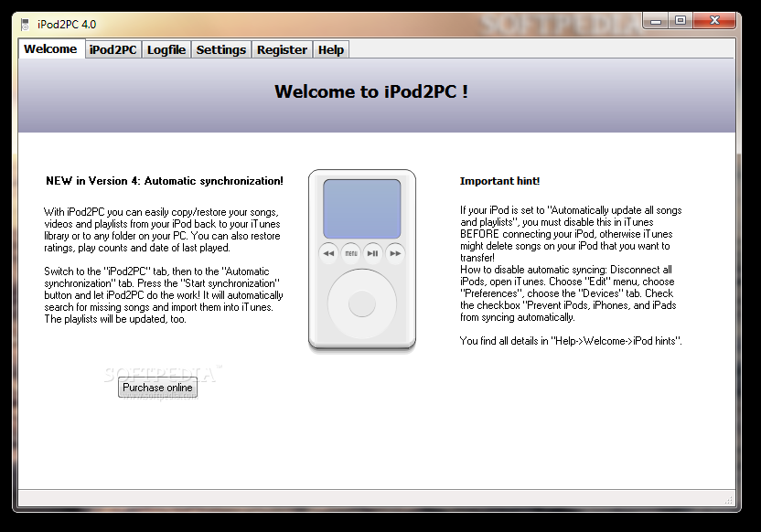Open the iPod2PC tab
The image size is (761, 532).
click(x=113, y=50)
